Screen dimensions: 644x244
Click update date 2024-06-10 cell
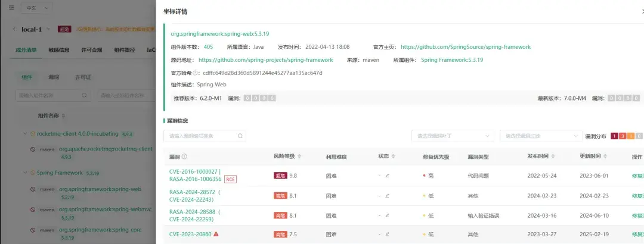[593, 215]
